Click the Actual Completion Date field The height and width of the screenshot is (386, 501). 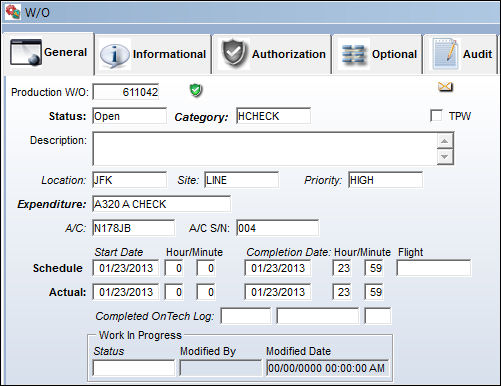278,292
